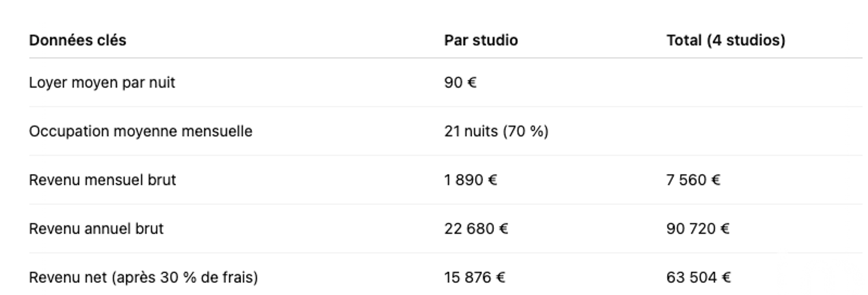Click the 'Par studio' column header
The width and height of the screenshot is (868, 295).
click(481, 41)
